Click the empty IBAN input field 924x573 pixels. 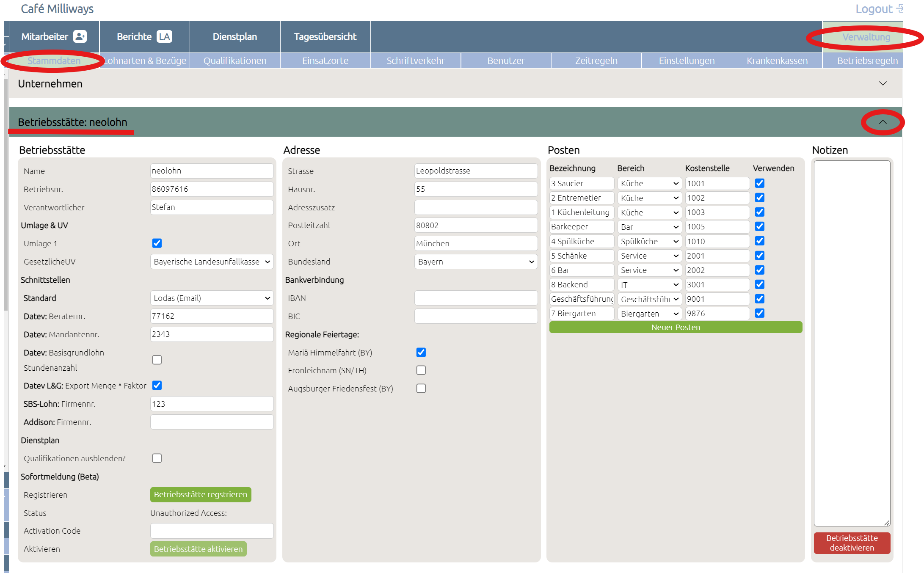tap(476, 298)
